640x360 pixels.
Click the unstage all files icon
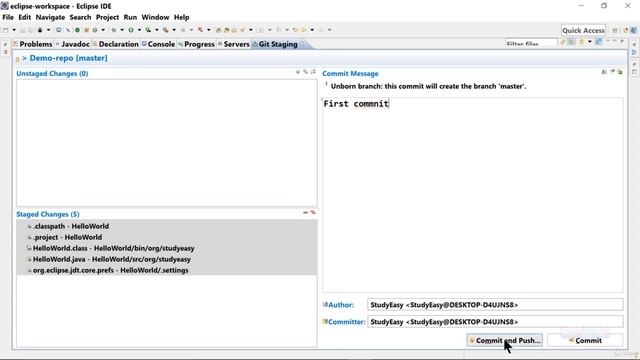click(313, 212)
